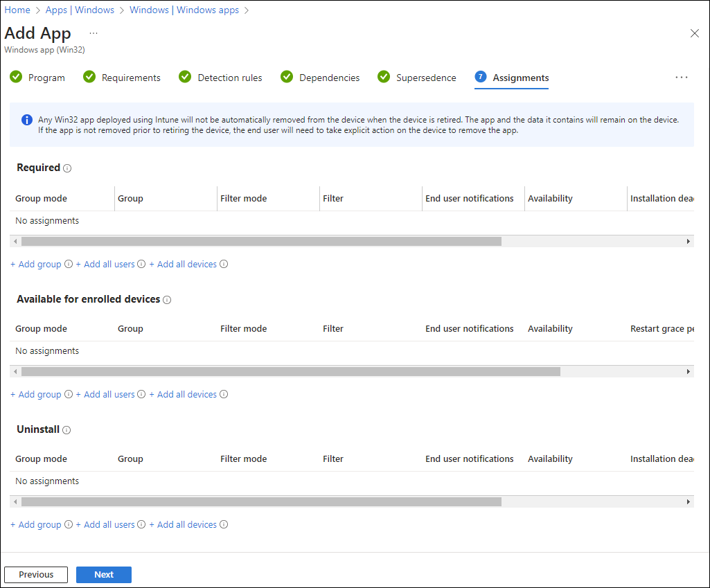
Task: Click info icon after Add group in Available section
Action: pos(69,394)
